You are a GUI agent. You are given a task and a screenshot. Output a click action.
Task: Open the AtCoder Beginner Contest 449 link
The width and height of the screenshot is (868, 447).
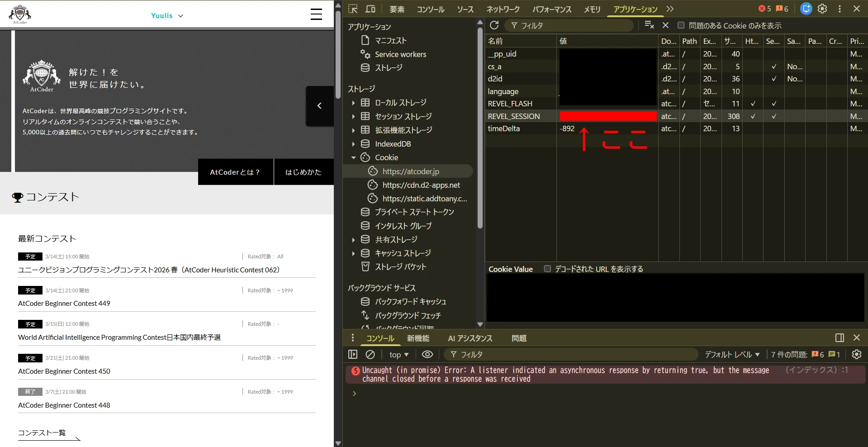[64, 303]
